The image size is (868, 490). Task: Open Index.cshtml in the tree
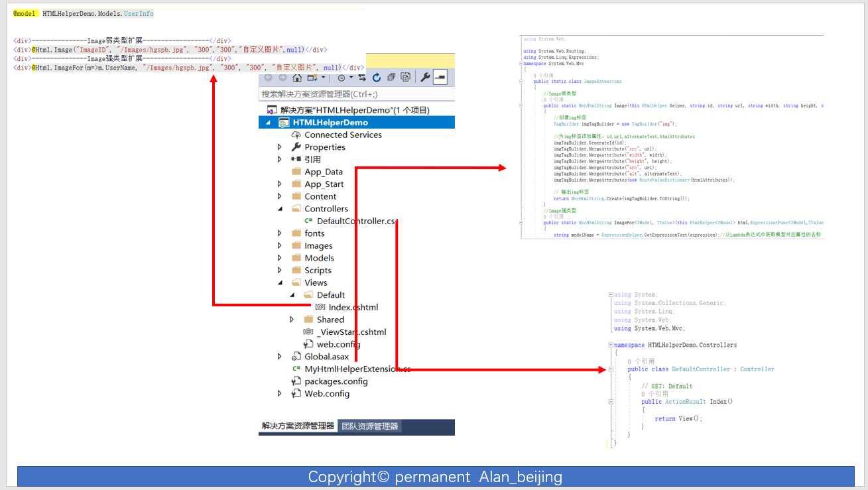click(353, 307)
